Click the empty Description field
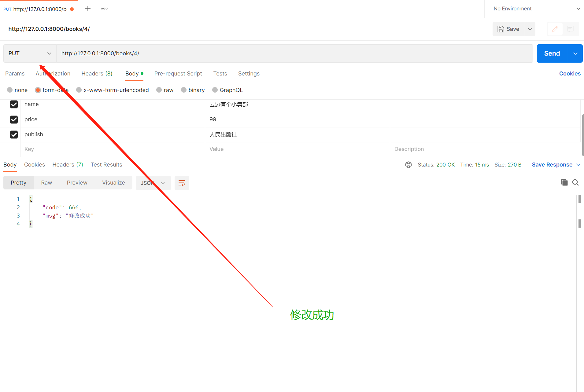The height and width of the screenshot is (392, 584). 485,149
